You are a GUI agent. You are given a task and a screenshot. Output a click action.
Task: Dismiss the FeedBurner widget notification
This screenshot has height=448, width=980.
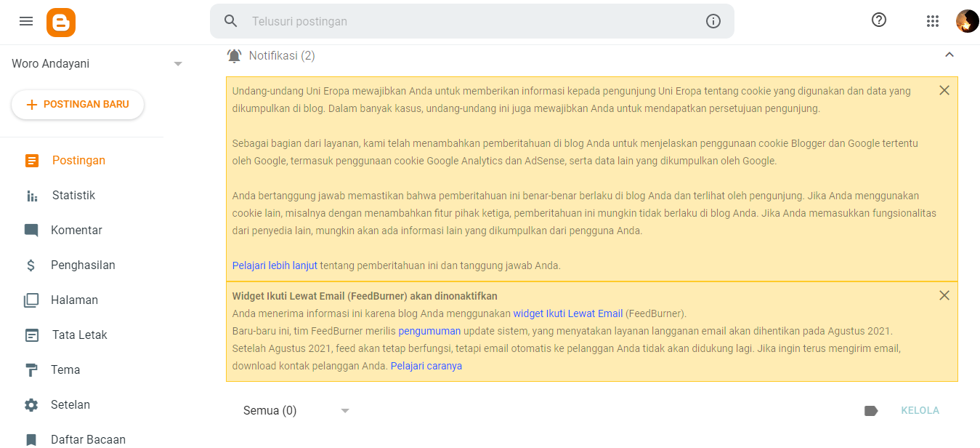click(944, 295)
